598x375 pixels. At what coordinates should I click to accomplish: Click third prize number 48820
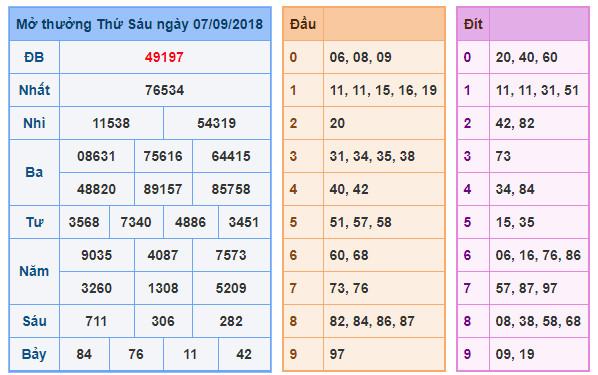coord(96,189)
